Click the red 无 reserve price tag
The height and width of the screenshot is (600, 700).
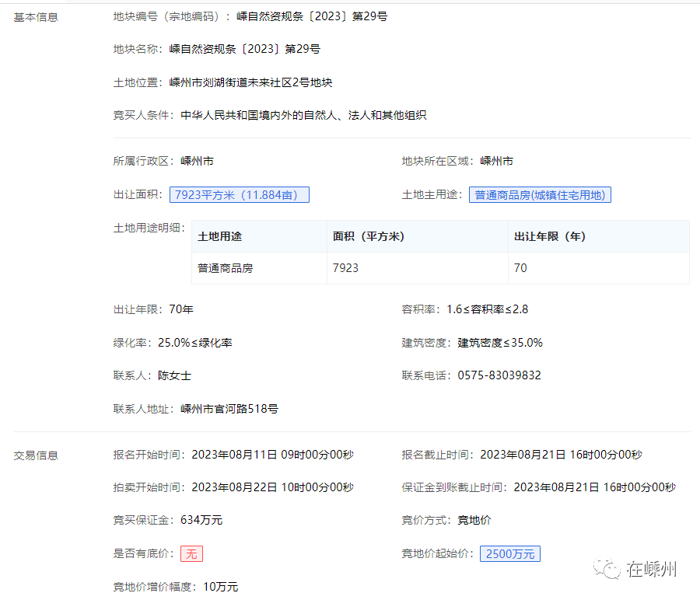(191, 554)
